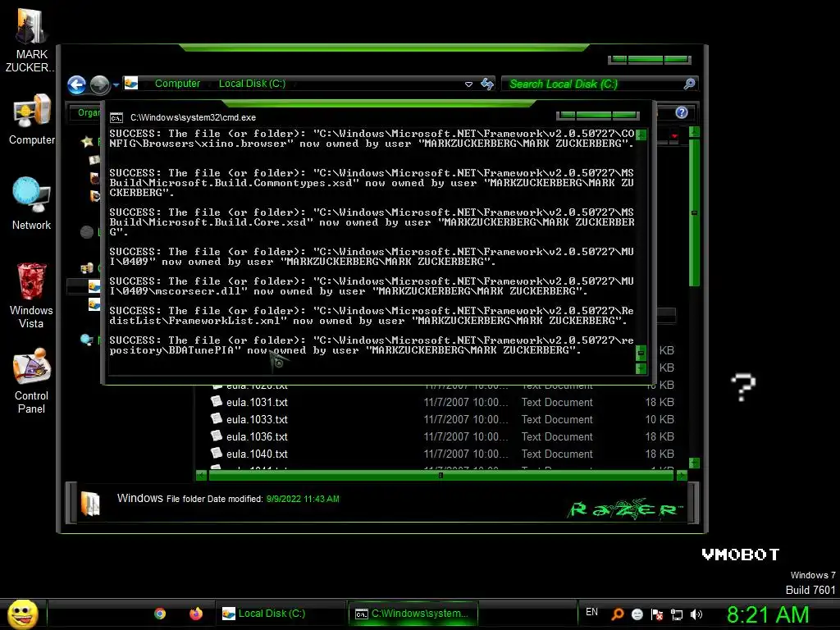
Task: Click the eula.1040.txt file icon
Action: tap(217, 453)
